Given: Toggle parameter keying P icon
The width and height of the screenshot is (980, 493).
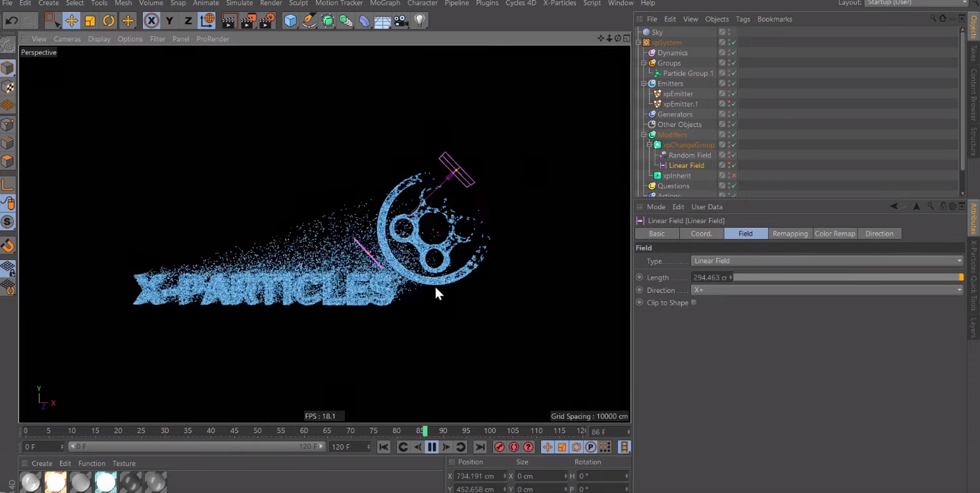Looking at the screenshot, I should pos(590,448).
